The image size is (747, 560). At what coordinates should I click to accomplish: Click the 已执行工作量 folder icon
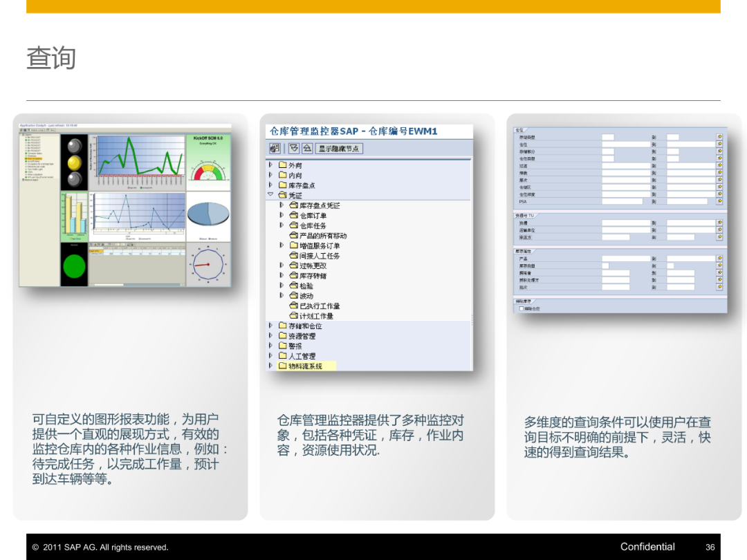click(x=293, y=306)
